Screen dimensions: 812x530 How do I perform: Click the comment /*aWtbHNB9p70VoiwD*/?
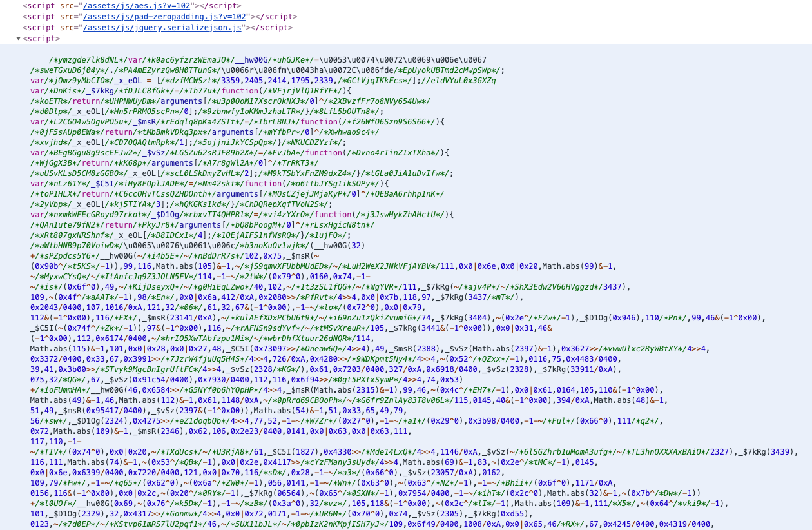77,246
